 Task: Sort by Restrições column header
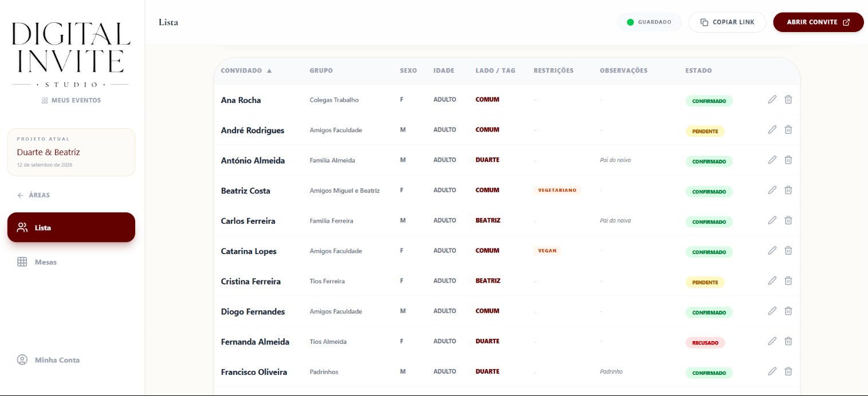[553, 71]
